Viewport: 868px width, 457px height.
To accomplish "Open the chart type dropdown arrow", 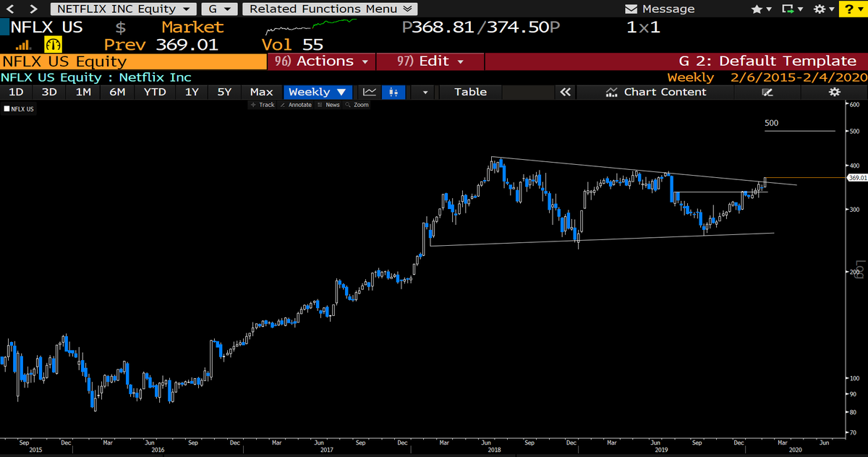I will 425,92.
